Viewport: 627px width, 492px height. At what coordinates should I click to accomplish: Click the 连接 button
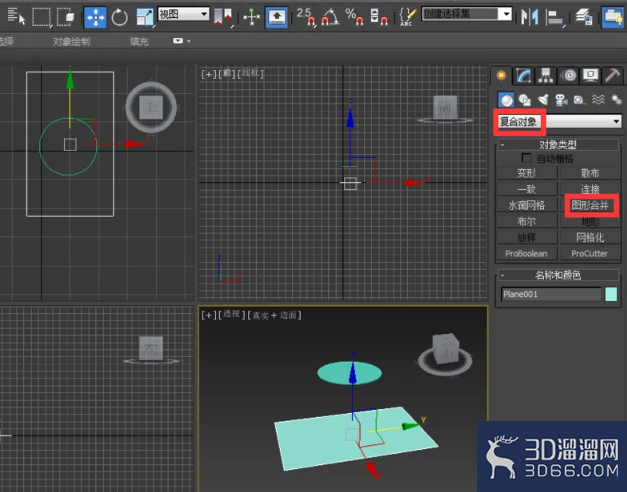point(590,189)
